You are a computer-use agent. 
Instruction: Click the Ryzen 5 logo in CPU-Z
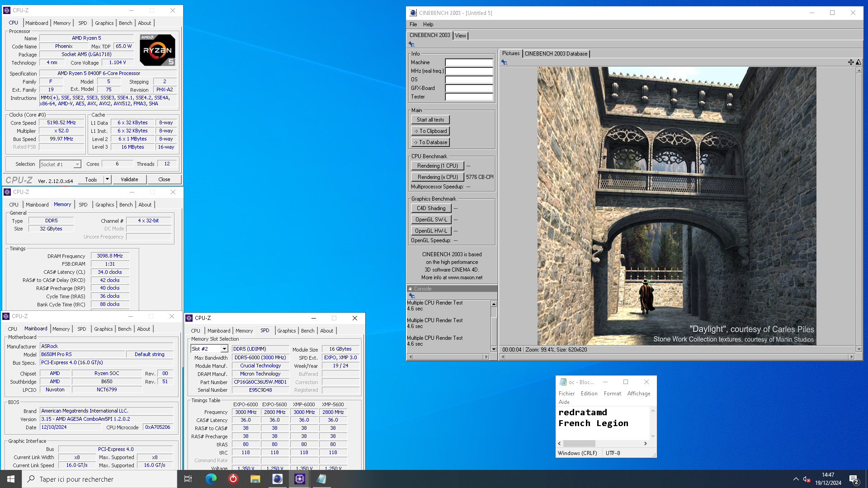(157, 50)
